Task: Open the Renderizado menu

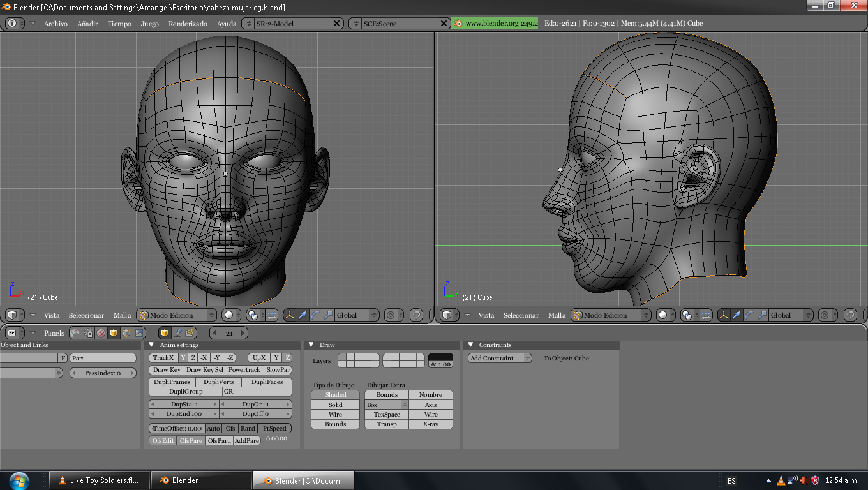Action: pyautogui.click(x=188, y=24)
